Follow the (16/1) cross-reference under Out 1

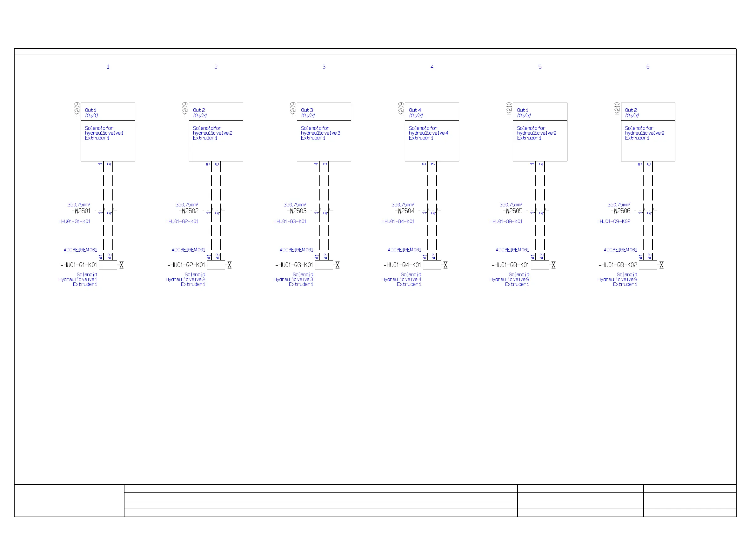91,116
